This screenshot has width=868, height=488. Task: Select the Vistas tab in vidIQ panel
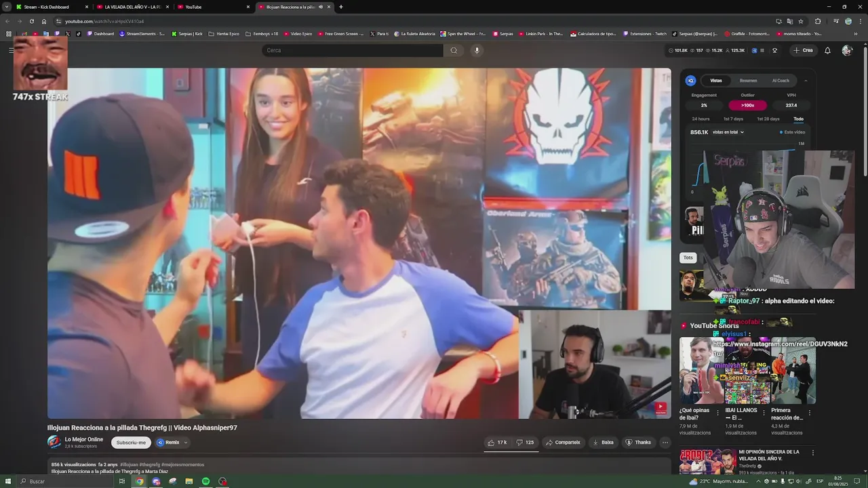tap(716, 81)
